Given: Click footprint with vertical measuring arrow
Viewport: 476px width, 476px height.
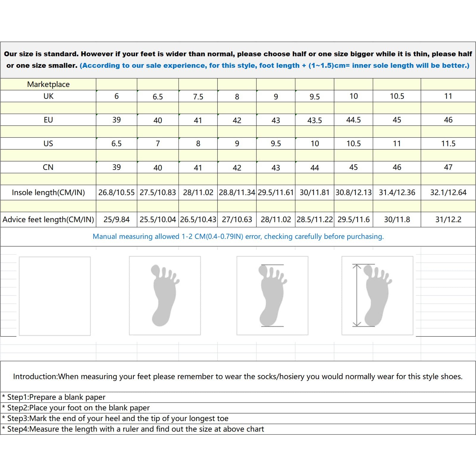Looking at the screenshot, I should 378,296.
